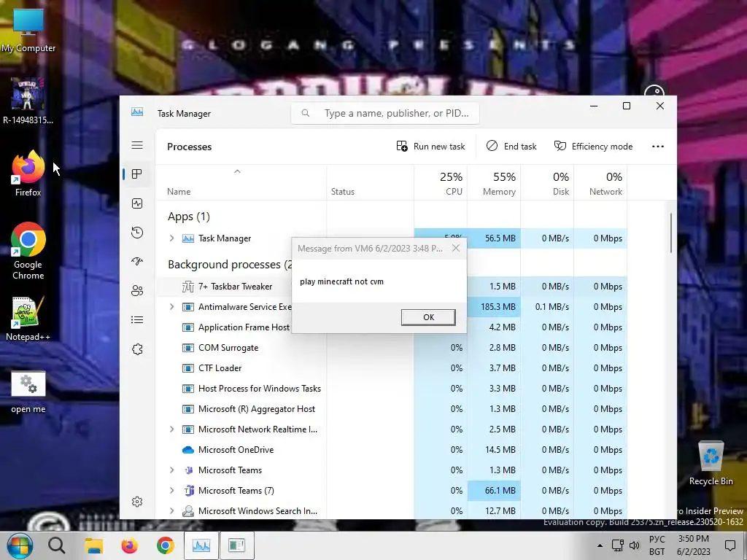Image resolution: width=747 pixels, height=560 pixels.
Task: Show hidden tray icons arrow
Action: (600, 545)
